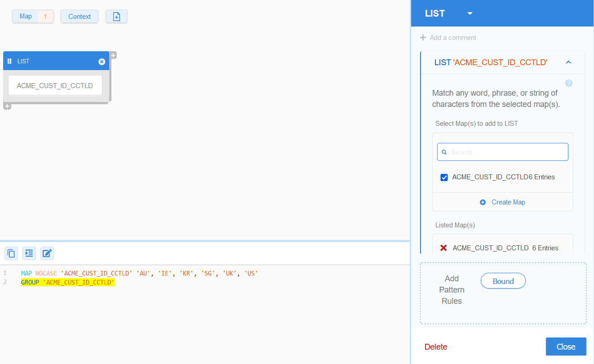Click the new document icon button

(x=116, y=17)
